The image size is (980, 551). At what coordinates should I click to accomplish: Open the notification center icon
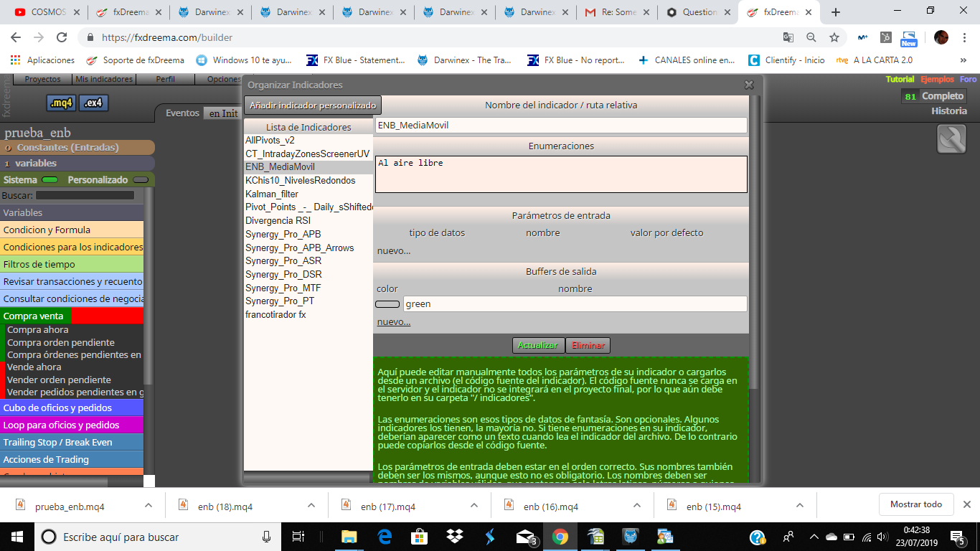coord(957,537)
